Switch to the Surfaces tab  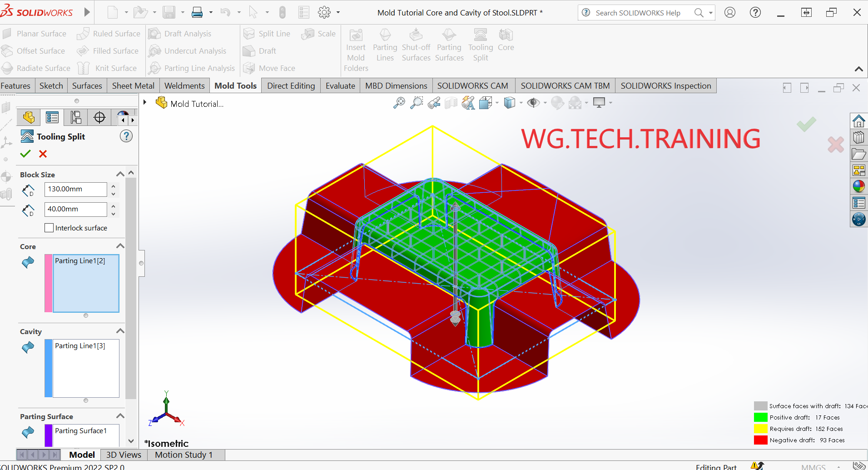pyautogui.click(x=87, y=86)
